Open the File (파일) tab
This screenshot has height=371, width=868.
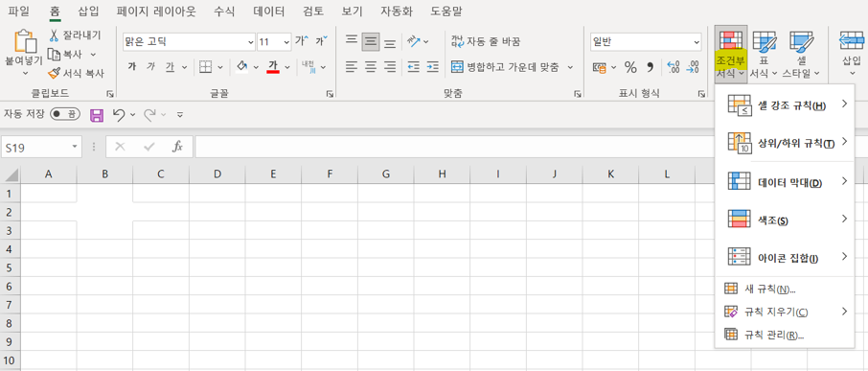18,12
